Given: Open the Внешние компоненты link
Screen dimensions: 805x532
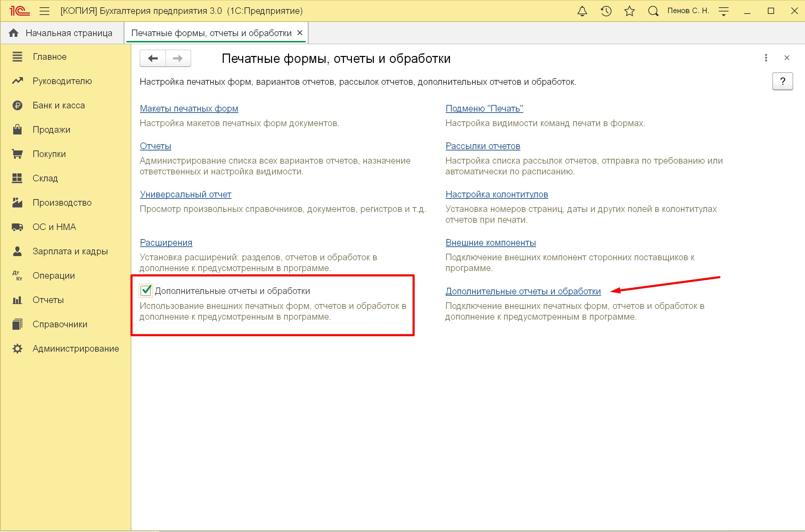Looking at the screenshot, I should (x=491, y=243).
